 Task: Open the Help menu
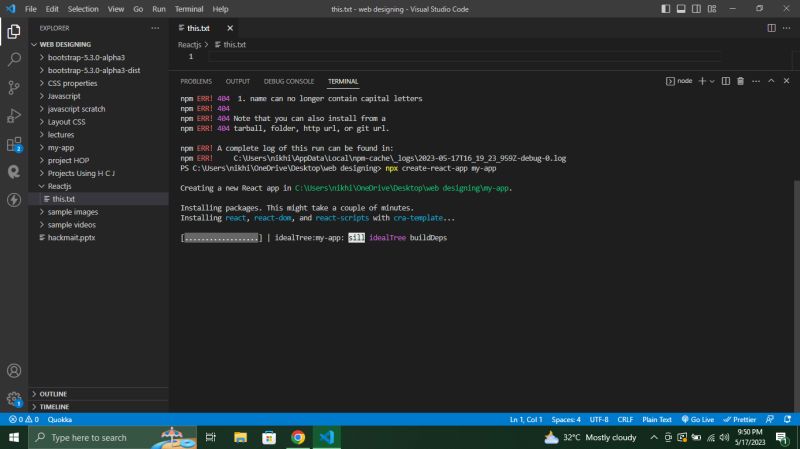tap(220, 9)
